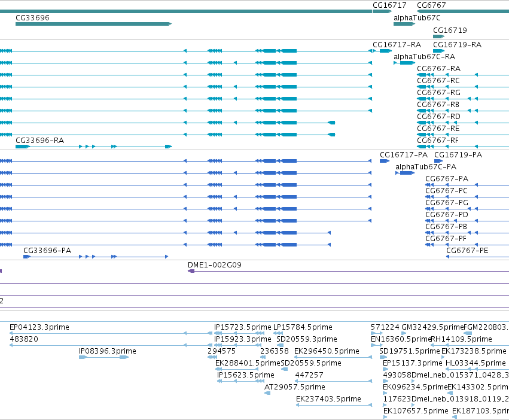Open the EK173238.5prime EST label
Image resolution: width=509 pixels, height=420 pixels.
(x=474, y=351)
